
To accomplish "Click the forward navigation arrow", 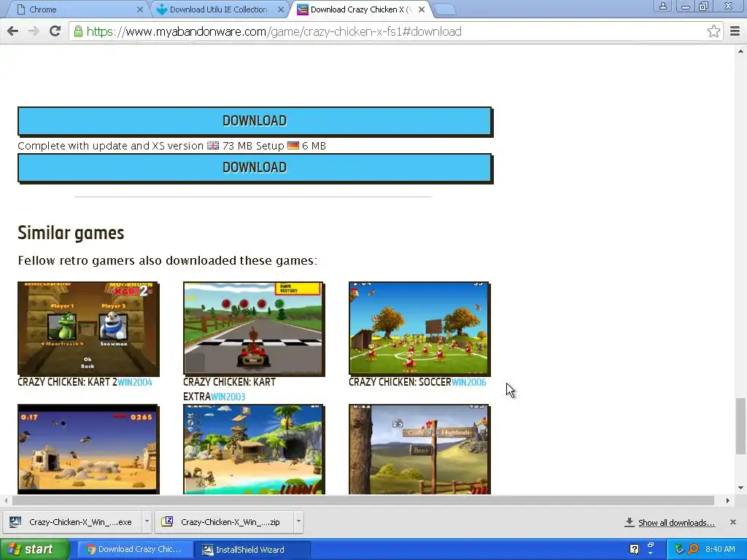I will (x=34, y=31).
